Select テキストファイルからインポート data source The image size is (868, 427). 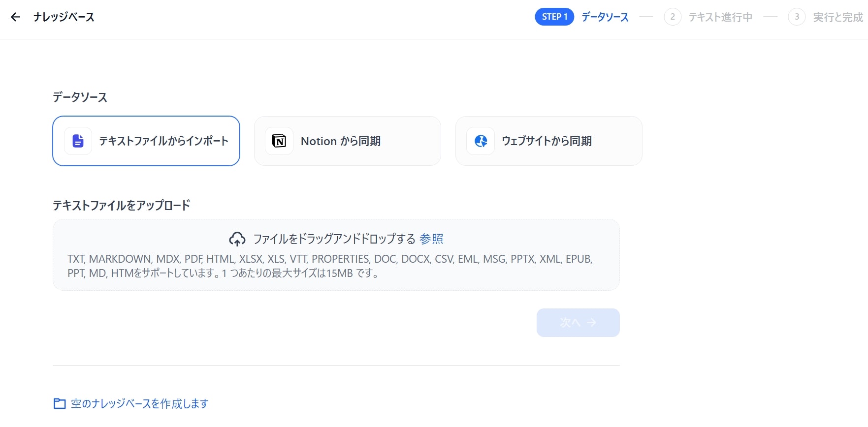146,141
